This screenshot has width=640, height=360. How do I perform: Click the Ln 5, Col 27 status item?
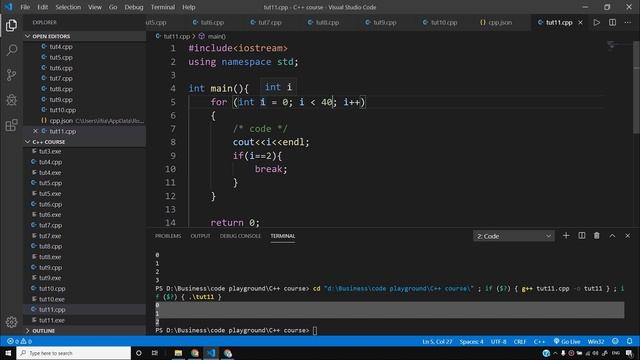tap(437, 341)
